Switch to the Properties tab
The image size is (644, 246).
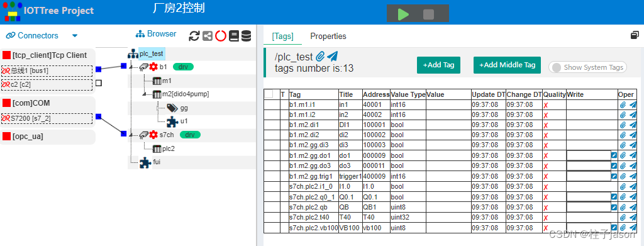click(x=328, y=36)
